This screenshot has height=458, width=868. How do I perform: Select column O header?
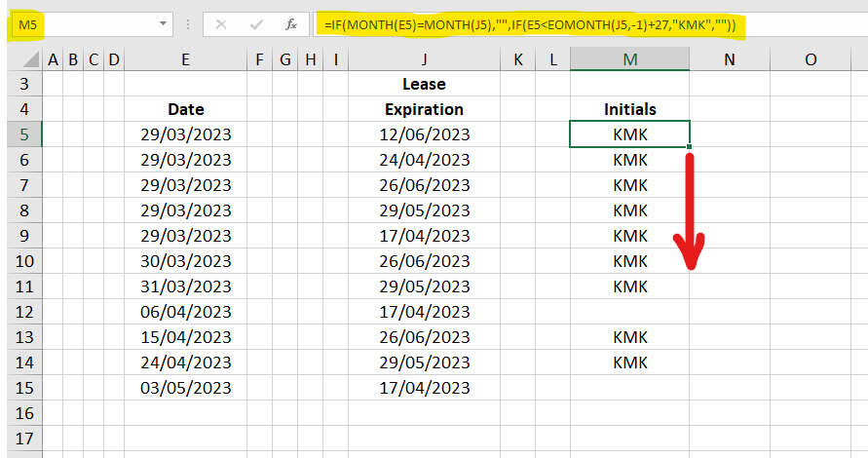tap(811, 59)
